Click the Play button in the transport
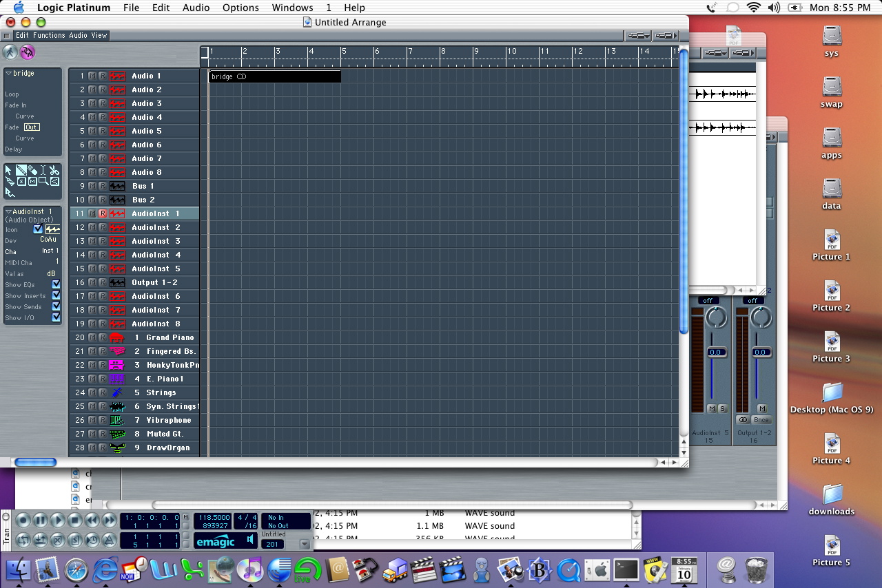This screenshot has height=588, width=882. point(58,521)
